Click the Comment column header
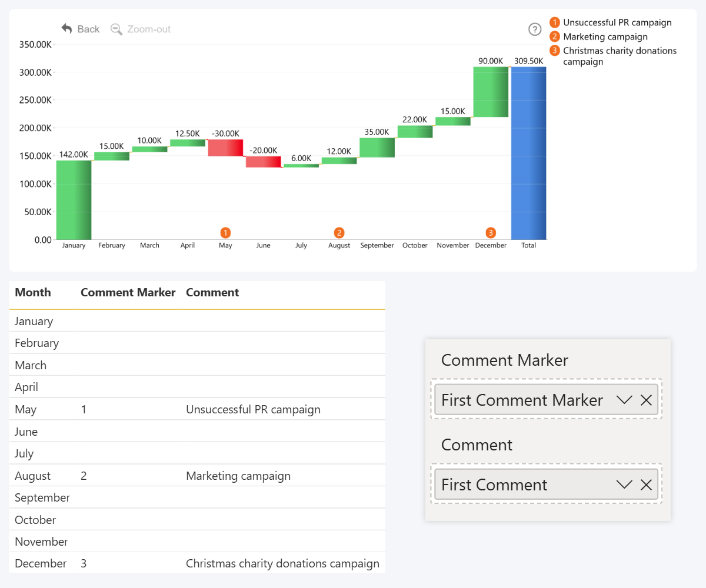 (212, 292)
